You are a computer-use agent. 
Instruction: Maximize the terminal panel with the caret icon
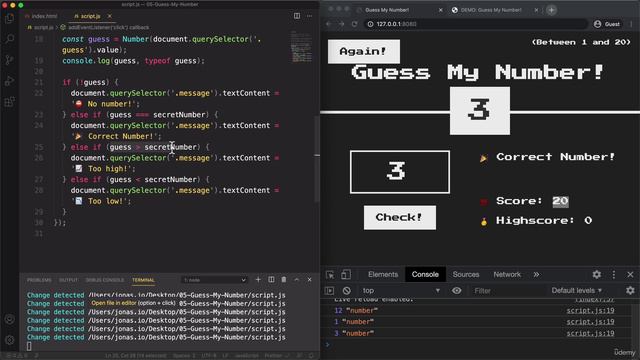297,280
